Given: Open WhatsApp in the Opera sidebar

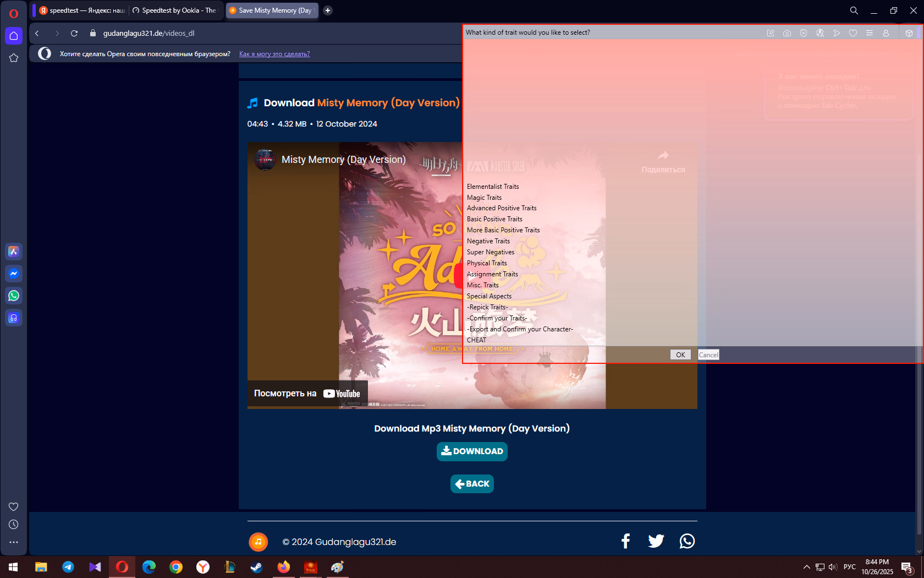Looking at the screenshot, I should coord(14,296).
